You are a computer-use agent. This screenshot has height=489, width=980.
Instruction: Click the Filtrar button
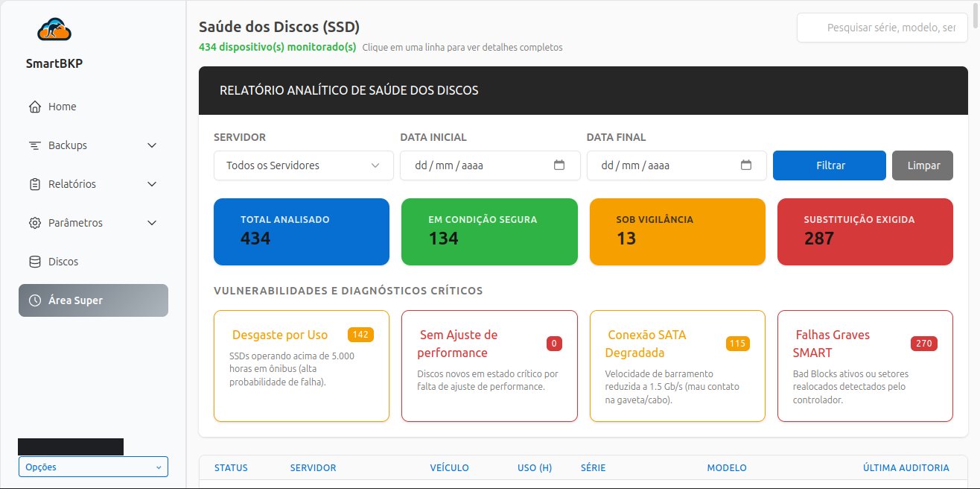(830, 165)
